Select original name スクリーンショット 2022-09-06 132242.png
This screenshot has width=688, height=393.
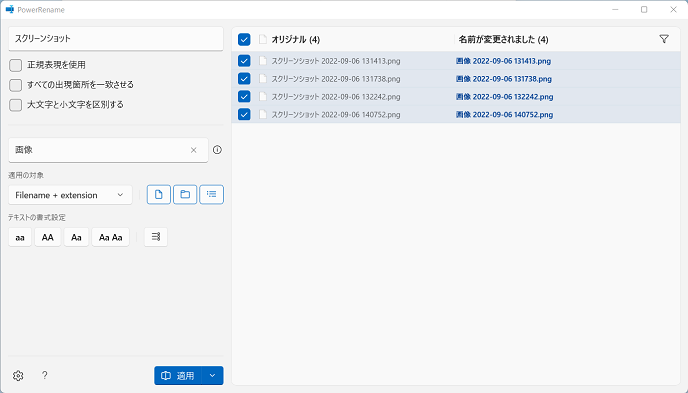[336, 96]
